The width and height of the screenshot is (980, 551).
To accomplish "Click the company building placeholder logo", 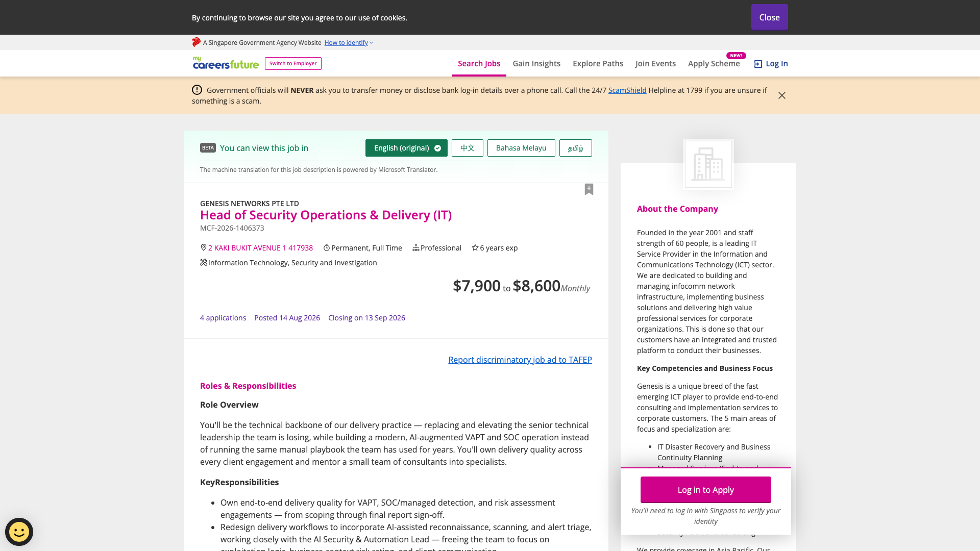I will pos(708,164).
